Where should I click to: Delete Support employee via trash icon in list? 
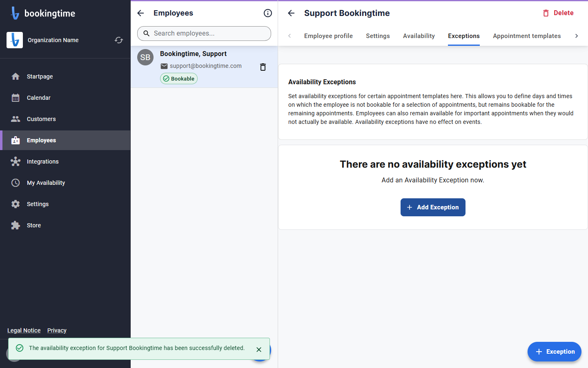(x=263, y=67)
